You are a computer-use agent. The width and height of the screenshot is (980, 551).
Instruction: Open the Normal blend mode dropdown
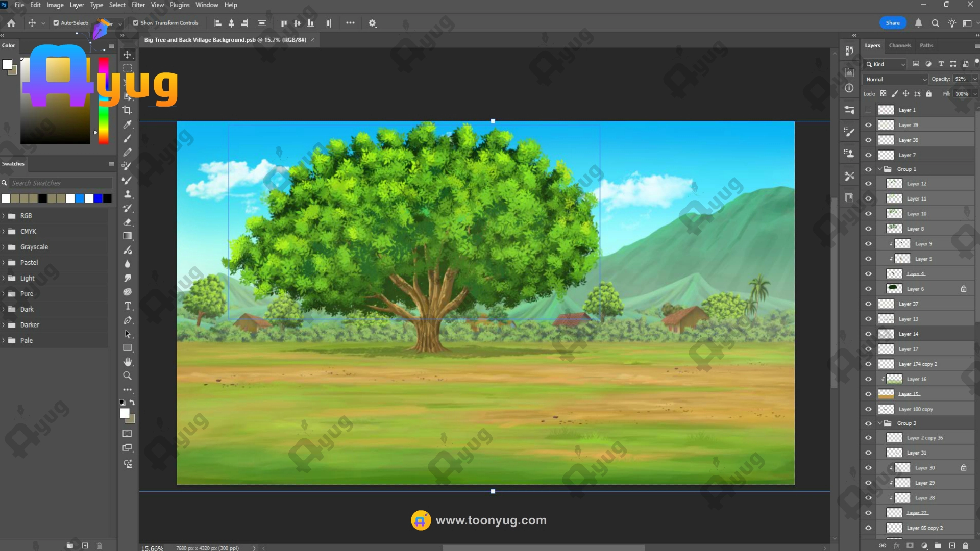coord(895,79)
